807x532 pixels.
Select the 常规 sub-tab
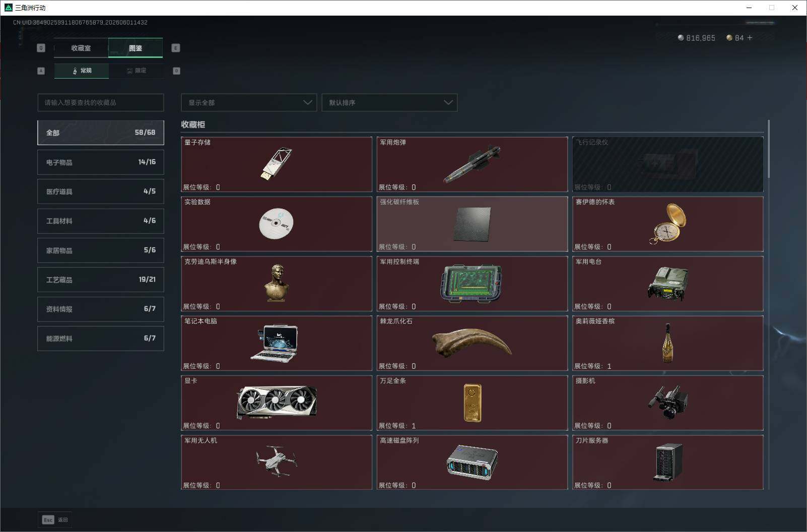(82, 71)
